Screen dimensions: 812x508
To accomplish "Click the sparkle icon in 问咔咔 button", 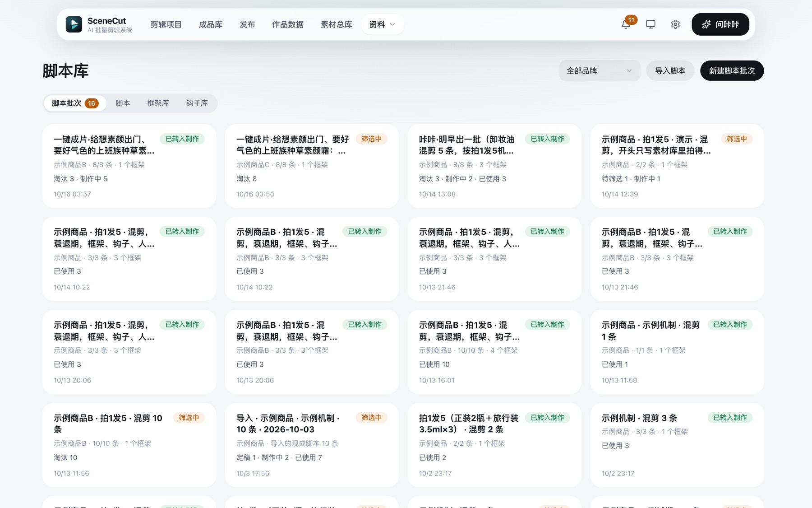I will 706,24.
